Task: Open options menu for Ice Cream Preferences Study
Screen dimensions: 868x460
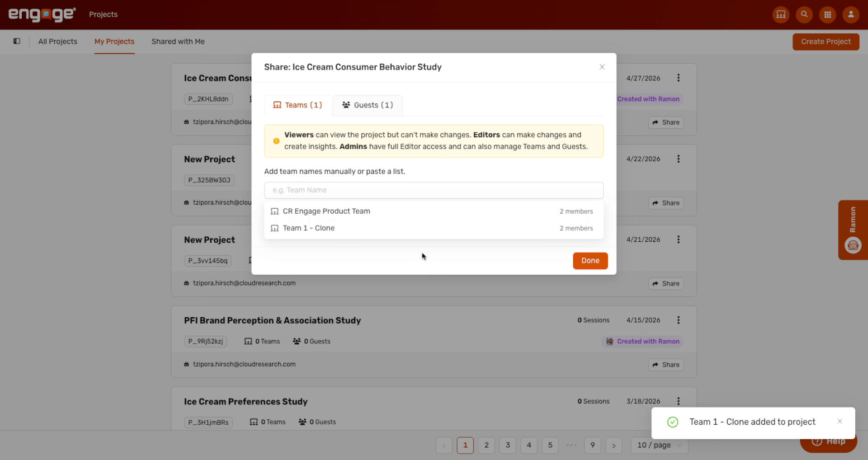Action: pos(678,401)
